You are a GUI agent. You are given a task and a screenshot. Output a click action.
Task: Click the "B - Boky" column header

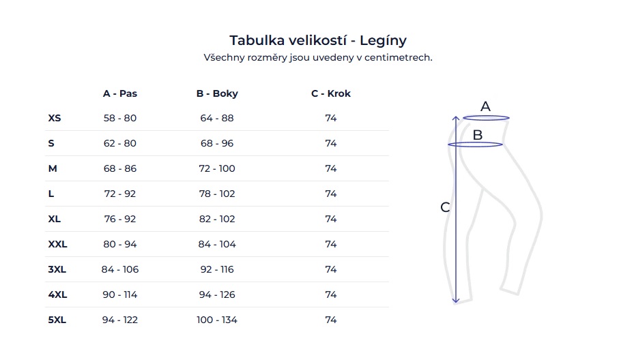(217, 93)
